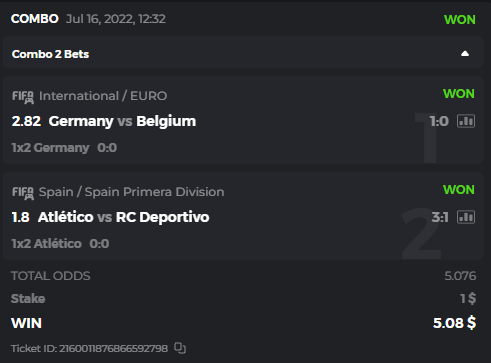Click the 5.08 $ win amount
Screen dimensions: 491x363
[454, 323]
